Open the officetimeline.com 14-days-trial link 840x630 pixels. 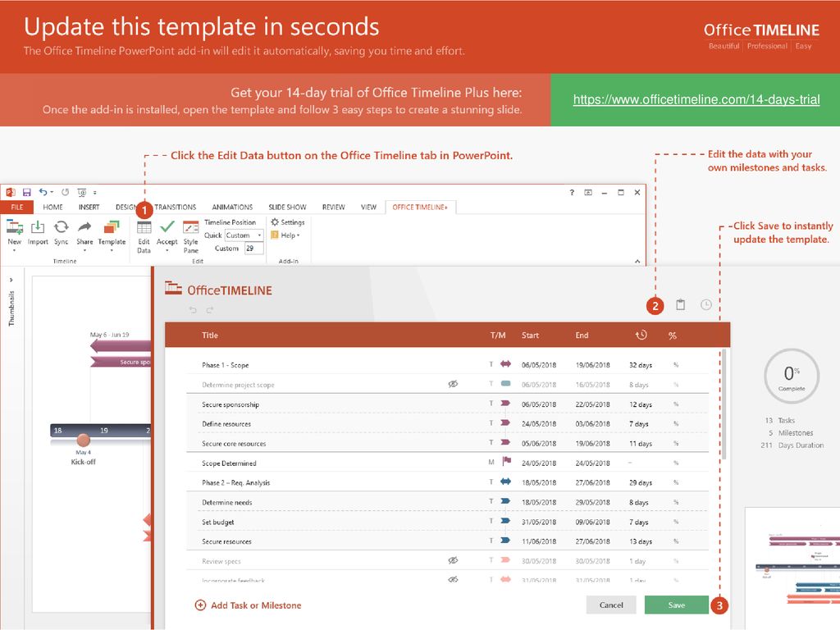point(696,99)
